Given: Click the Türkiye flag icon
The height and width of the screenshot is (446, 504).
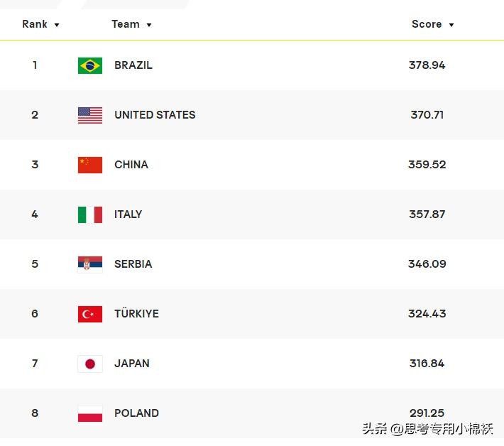Looking at the screenshot, I should (x=90, y=314).
